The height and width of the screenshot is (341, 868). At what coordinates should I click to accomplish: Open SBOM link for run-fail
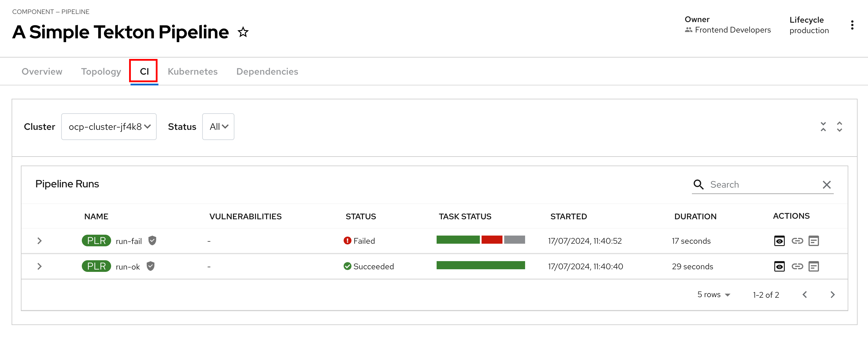pyautogui.click(x=797, y=241)
